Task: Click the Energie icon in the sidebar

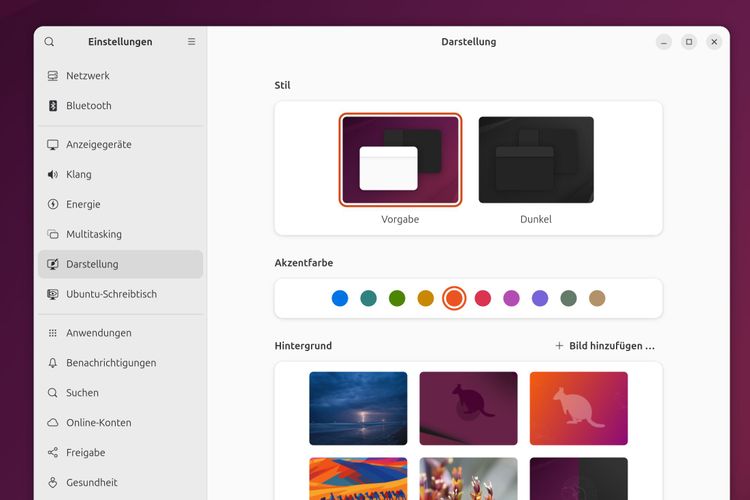Action: [x=53, y=205]
